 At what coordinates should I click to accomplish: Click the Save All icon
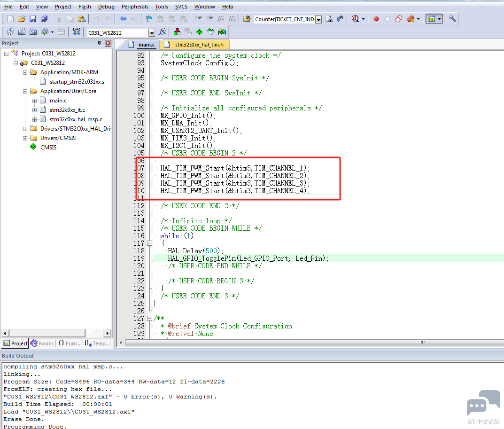[44, 19]
